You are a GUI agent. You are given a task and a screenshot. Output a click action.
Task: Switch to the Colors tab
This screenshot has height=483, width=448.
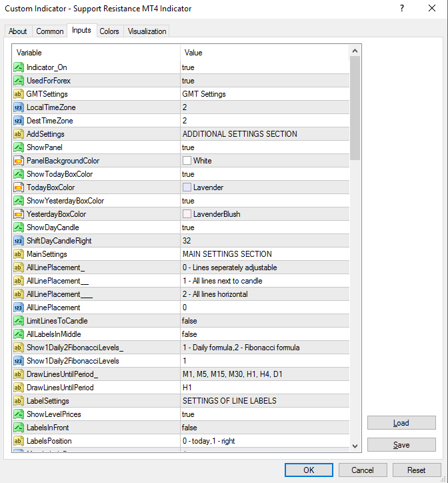[x=109, y=31]
